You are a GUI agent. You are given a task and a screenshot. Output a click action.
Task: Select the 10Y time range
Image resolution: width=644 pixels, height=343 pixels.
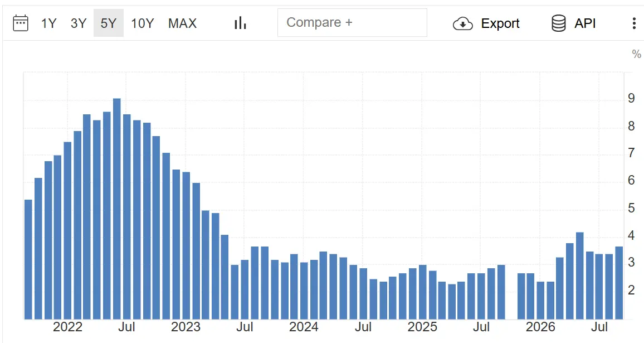142,23
